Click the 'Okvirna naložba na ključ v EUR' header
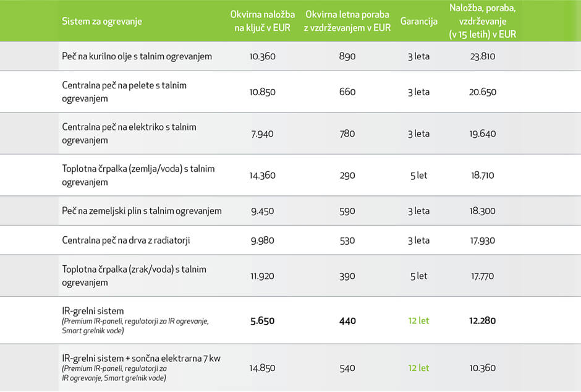Image resolution: width=581 pixels, height=392 pixels. pos(263,21)
